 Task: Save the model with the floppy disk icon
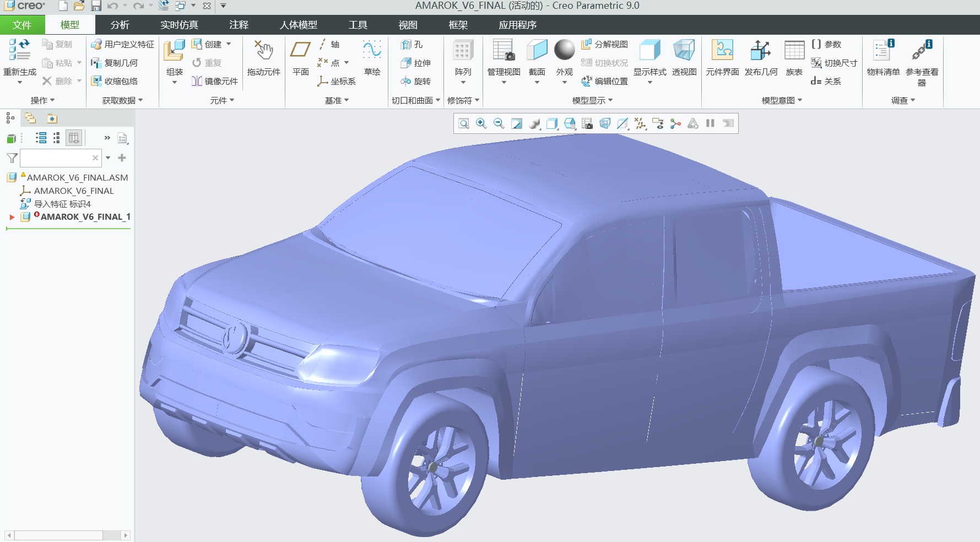tap(96, 6)
